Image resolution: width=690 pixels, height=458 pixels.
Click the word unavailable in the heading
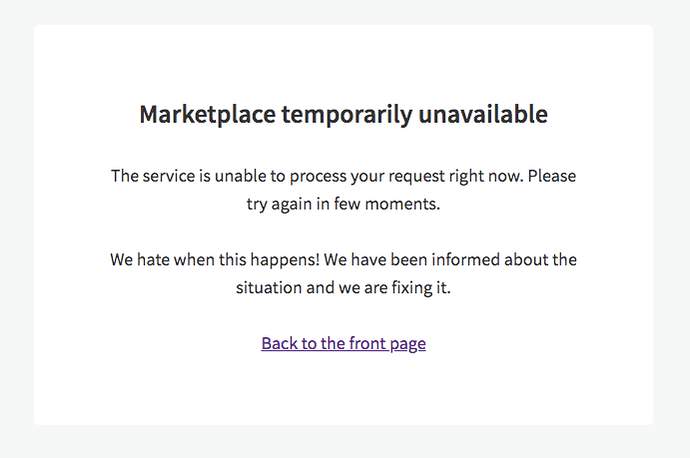(x=483, y=114)
